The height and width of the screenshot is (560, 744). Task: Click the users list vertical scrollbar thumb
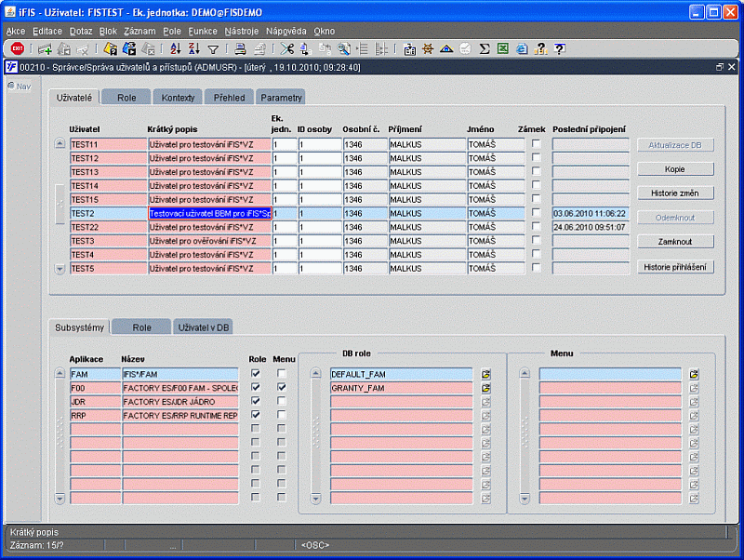pos(60,204)
